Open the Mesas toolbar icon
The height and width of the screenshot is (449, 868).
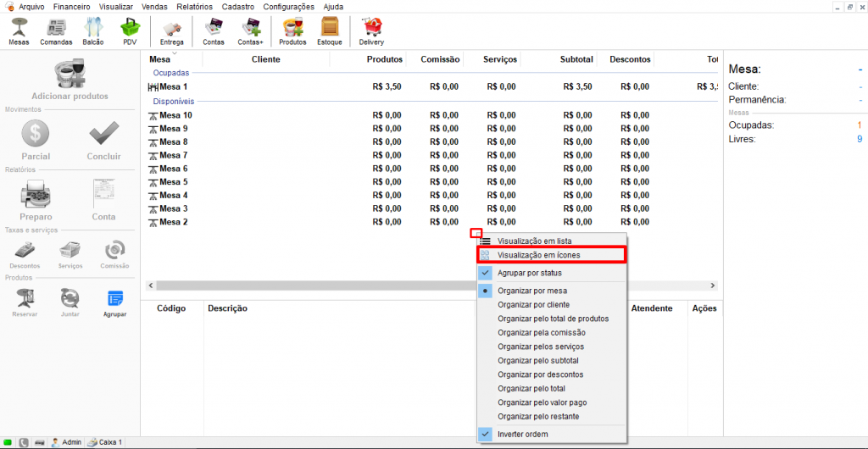19,31
